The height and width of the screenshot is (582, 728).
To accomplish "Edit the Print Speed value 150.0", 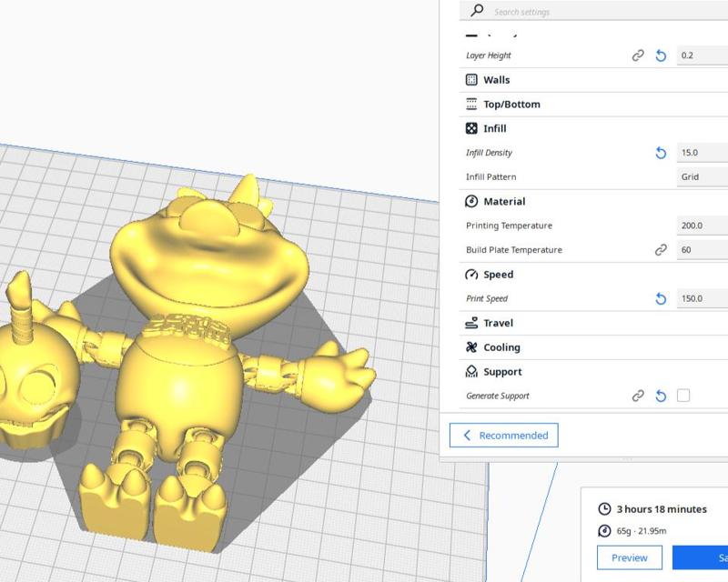I will point(702,298).
